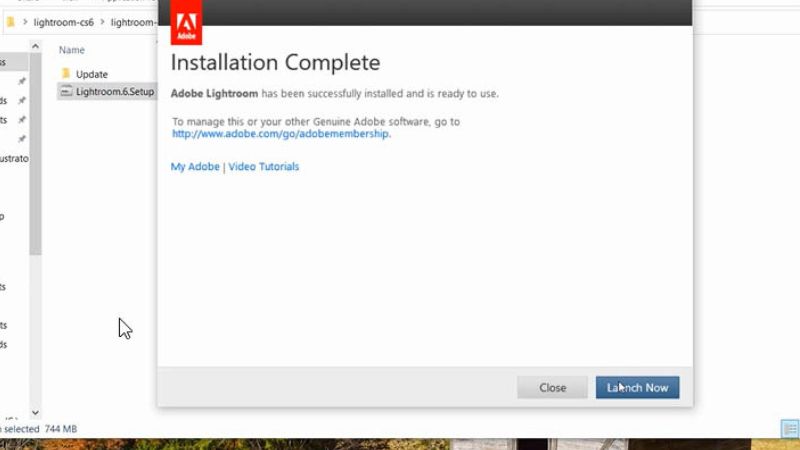
Task: Click the bottom-most pin icon in sidebar
Action: 22,138
